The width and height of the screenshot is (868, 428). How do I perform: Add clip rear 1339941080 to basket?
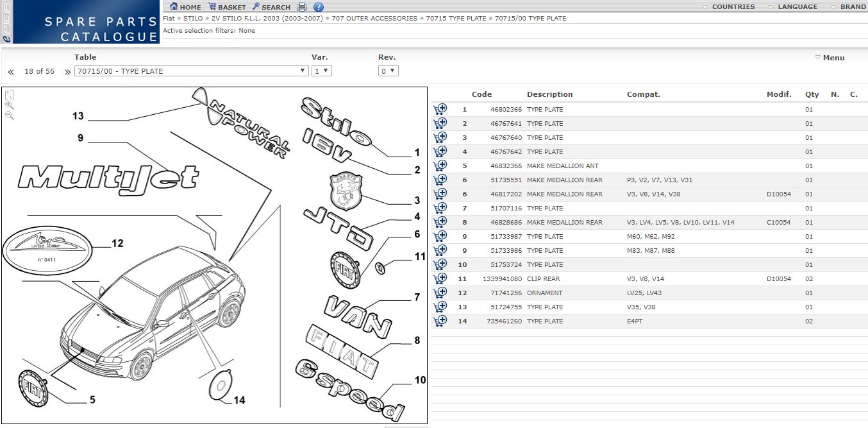point(440,278)
